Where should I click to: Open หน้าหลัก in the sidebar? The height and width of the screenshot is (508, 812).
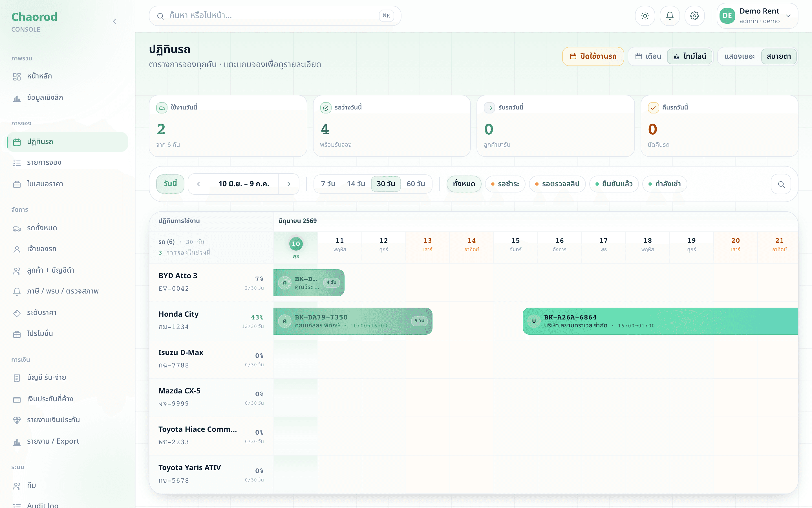click(x=67, y=76)
